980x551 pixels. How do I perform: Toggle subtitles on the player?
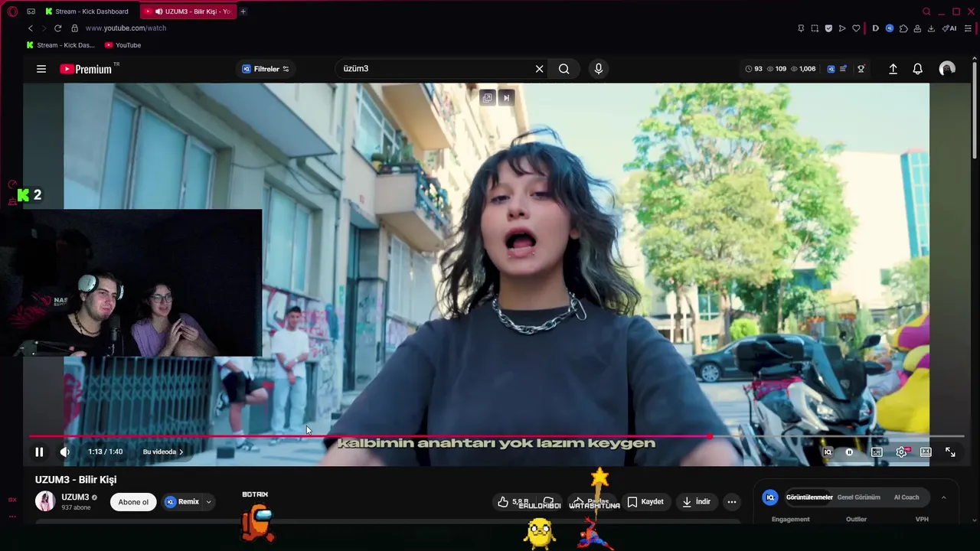point(877,452)
